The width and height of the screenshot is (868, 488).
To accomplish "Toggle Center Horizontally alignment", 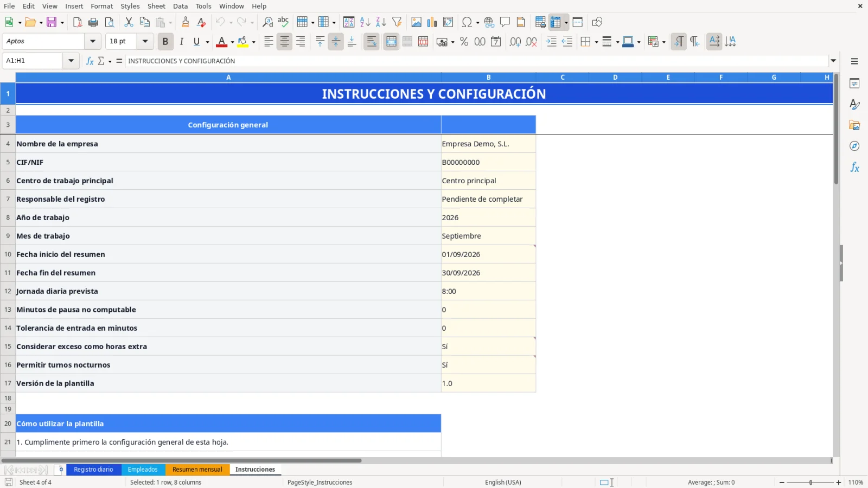I will click(284, 41).
